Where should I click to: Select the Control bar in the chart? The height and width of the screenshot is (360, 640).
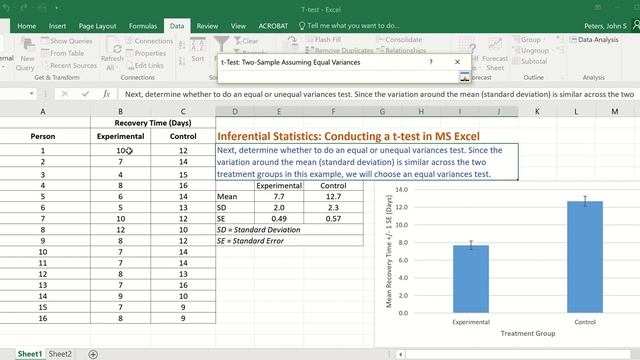[x=584, y=257]
